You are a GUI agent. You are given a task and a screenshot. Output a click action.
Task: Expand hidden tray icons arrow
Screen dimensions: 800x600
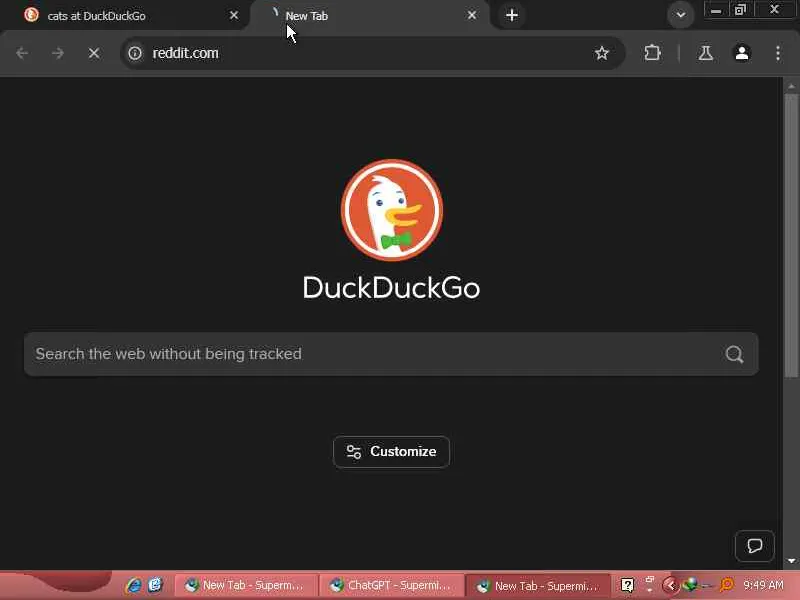[x=671, y=585]
